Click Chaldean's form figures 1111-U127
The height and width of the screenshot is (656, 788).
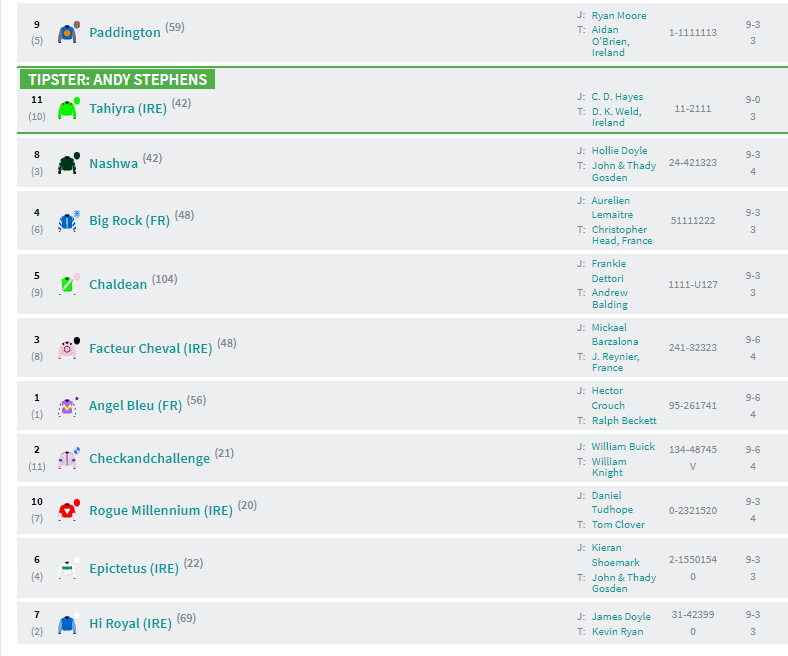(693, 285)
